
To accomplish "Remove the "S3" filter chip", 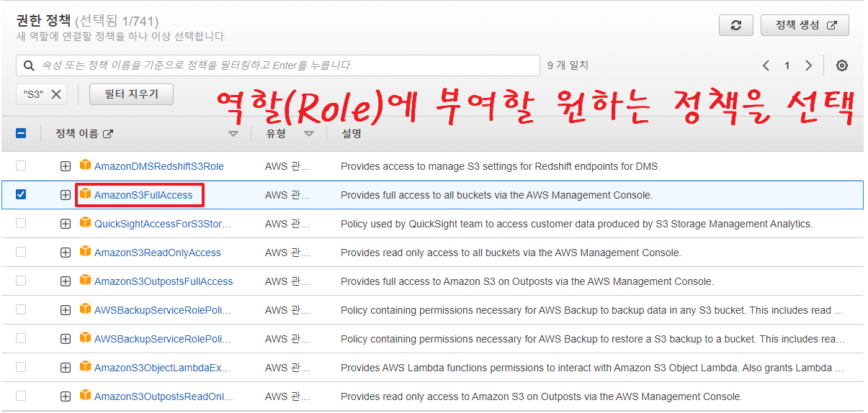I will [x=56, y=94].
